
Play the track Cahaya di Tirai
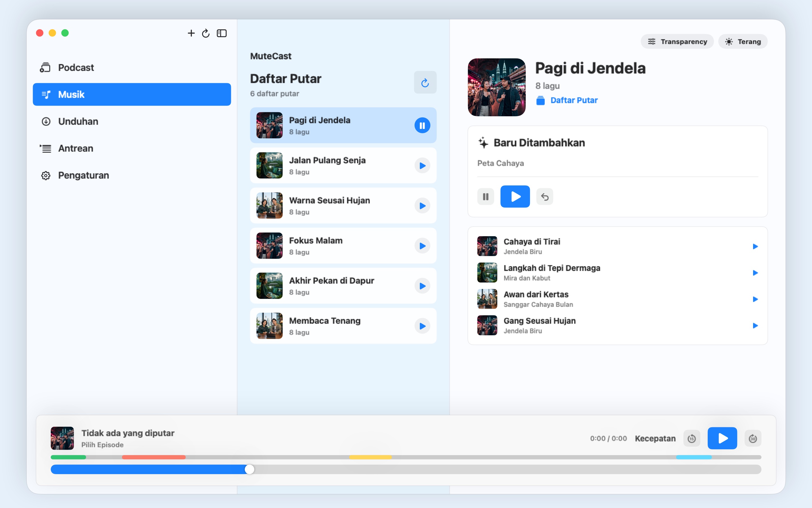pos(755,246)
